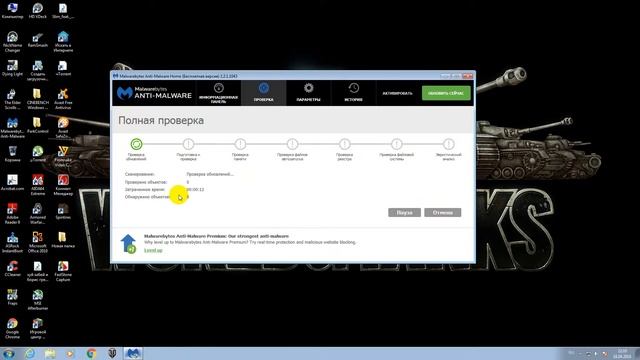Screen dimensions: 640x360
Task: Open Искать в Интернете desktop icon
Action: (x=63, y=42)
